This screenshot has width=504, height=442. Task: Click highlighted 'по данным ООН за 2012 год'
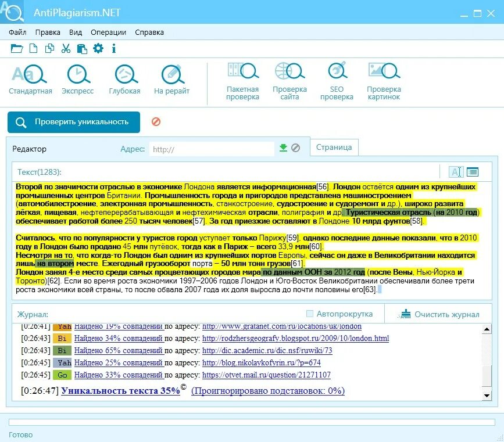(x=313, y=272)
